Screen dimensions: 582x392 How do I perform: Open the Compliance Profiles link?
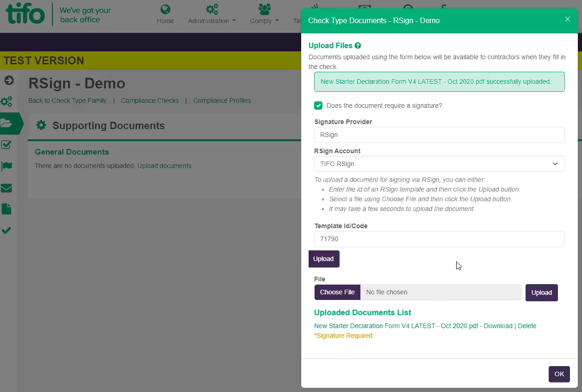[x=222, y=100]
